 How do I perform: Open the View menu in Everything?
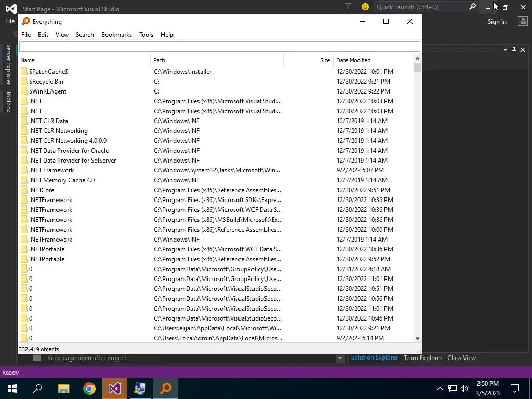coord(62,35)
